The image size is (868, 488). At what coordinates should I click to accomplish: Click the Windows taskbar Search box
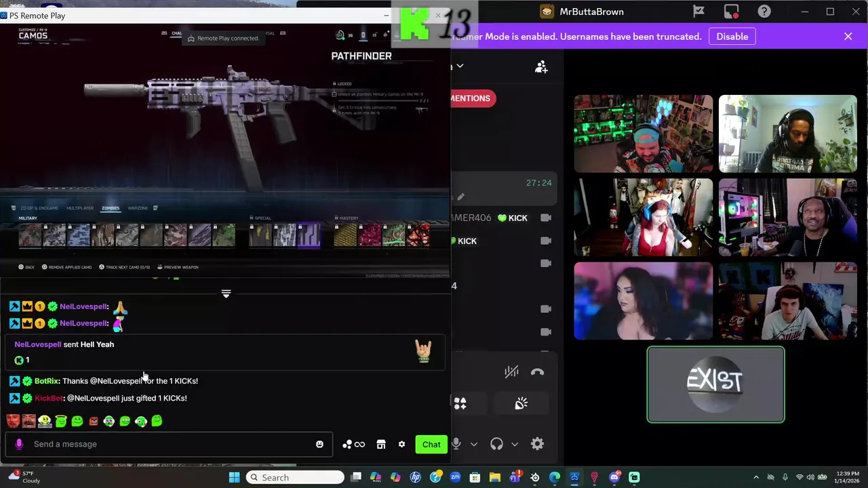coord(295,477)
